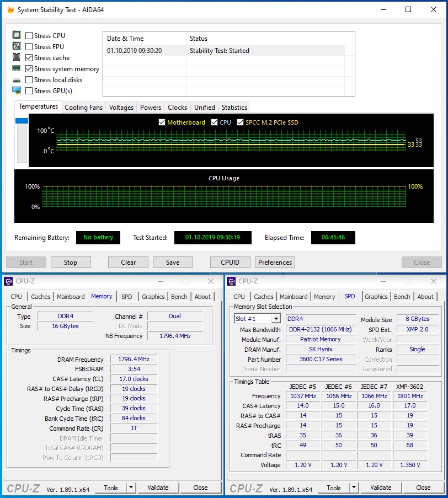
Task: Open the Graphics tab in left CPU-Z window
Action: point(153,297)
